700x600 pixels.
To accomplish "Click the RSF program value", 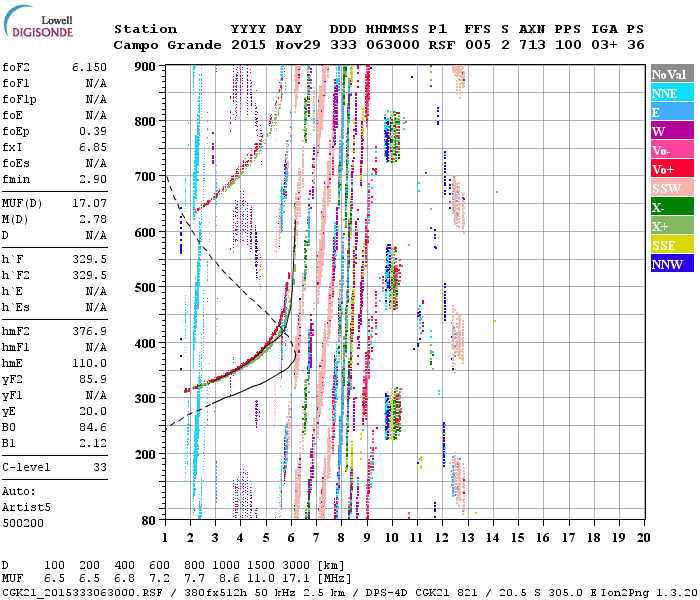I will pyautogui.click(x=442, y=45).
